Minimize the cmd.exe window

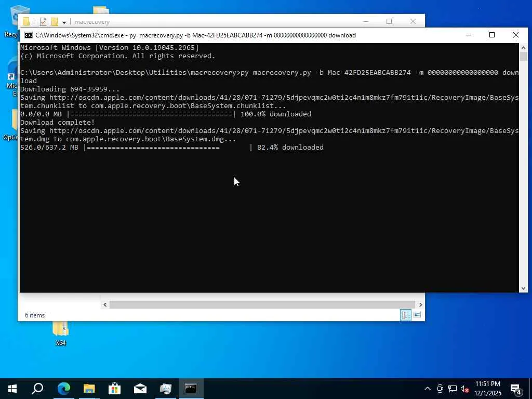[x=469, y=35]
